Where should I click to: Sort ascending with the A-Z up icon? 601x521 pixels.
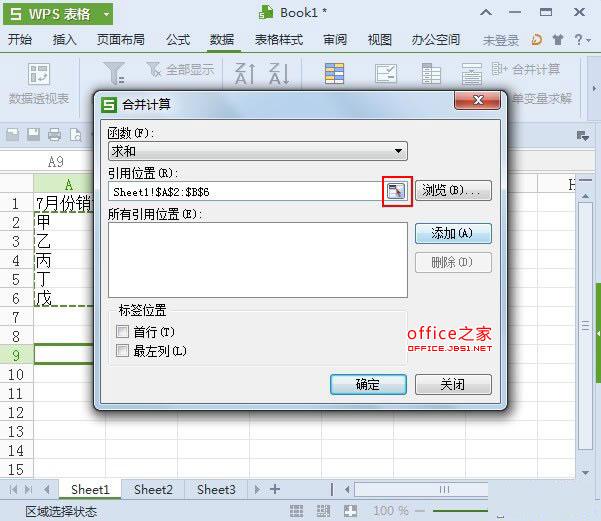pyautogui.click(x=245, y=74)
